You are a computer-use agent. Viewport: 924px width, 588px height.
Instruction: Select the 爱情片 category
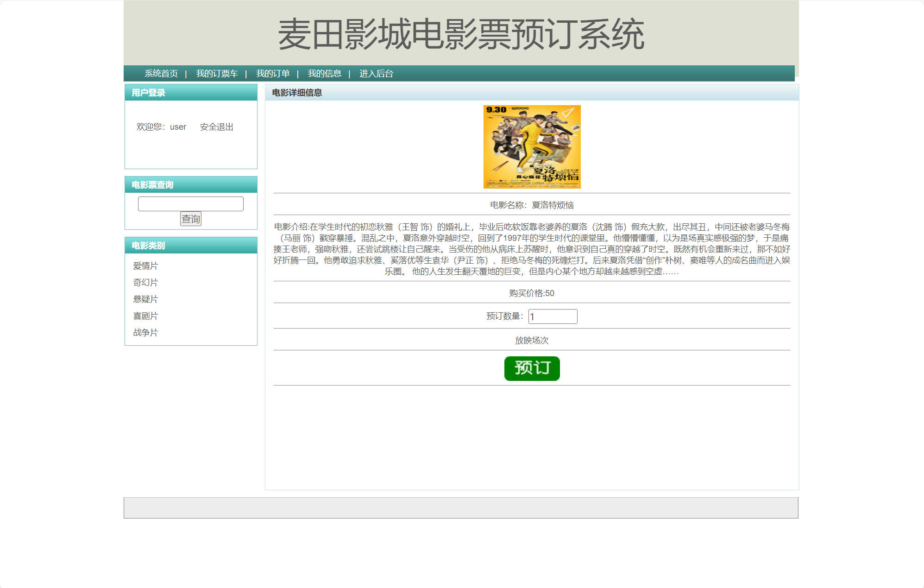[145, 266]
